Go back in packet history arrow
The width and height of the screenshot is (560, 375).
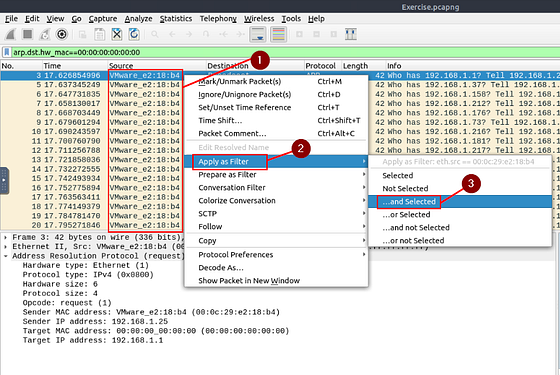pos(172,34)
